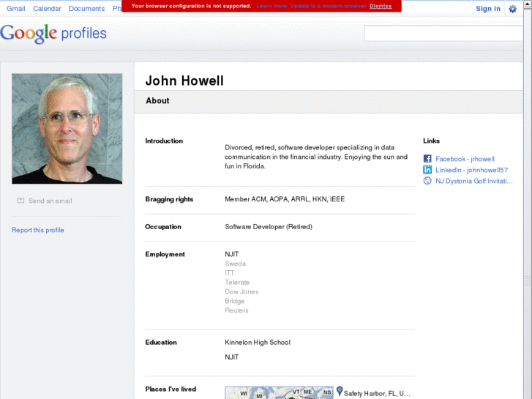Screen dimensions: 532x399
Task: Click Report this profile
Action: [x=37, y=230]
